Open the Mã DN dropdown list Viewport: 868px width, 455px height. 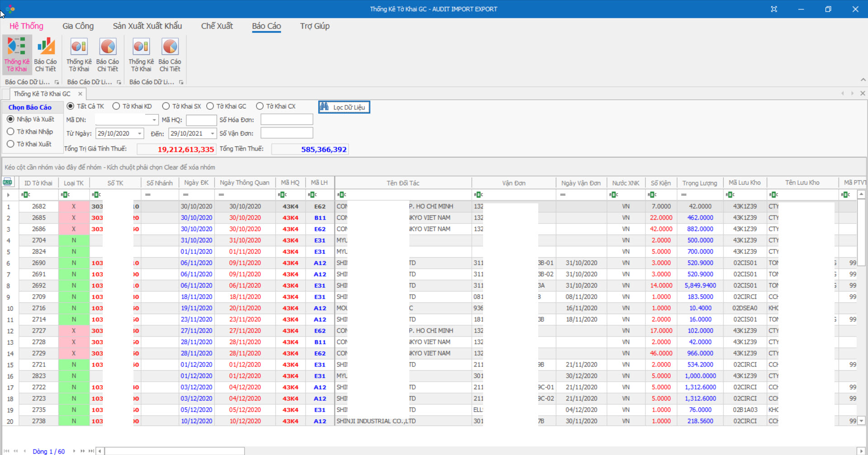point(154,120)
